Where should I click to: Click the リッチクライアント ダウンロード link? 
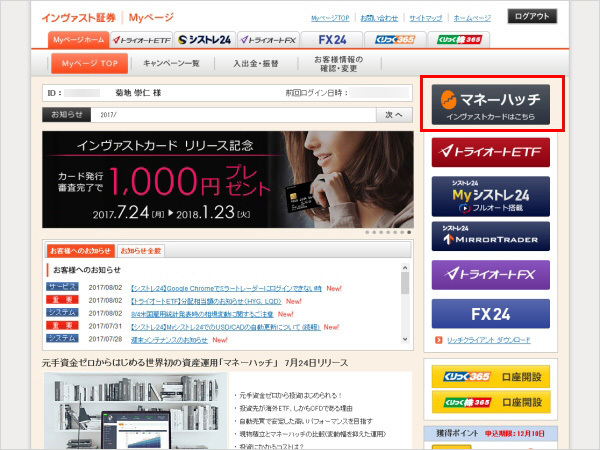coord(489,340)
